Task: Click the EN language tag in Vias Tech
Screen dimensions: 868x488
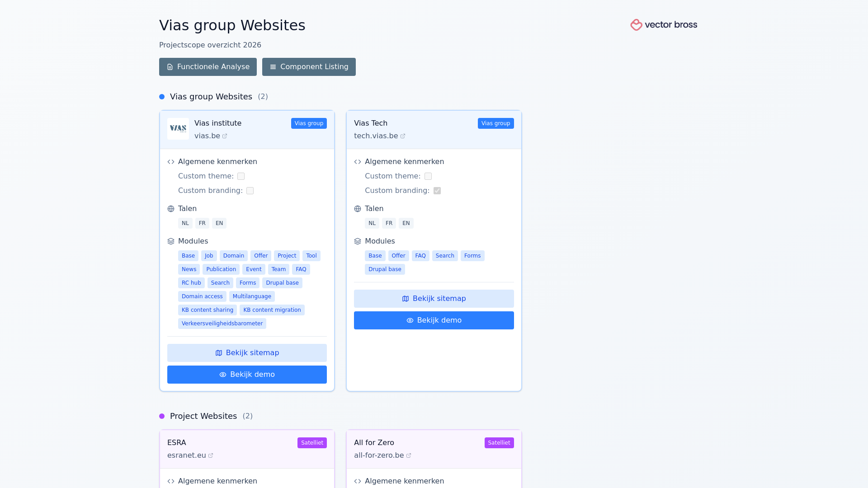Action: click(406, 223)
